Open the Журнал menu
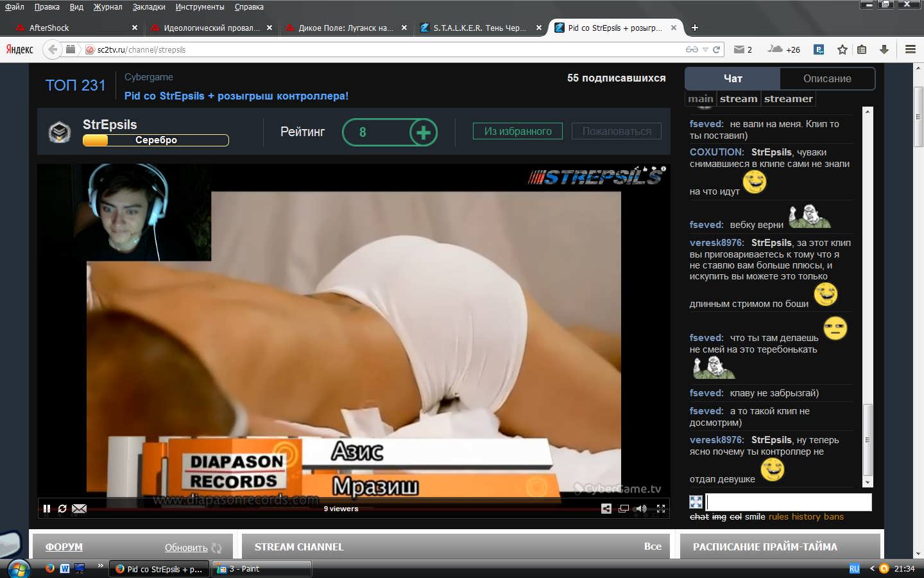The image size is (924, 578). click(x=108, y=7)
